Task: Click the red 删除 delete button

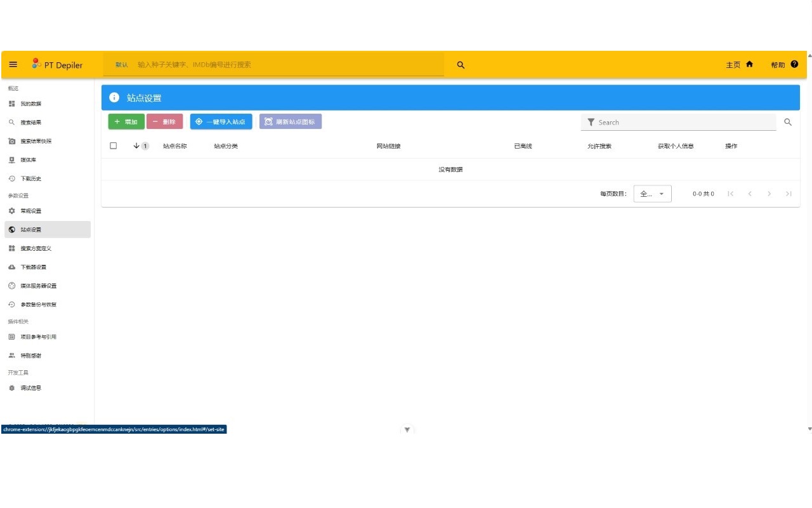Action: 165,121
